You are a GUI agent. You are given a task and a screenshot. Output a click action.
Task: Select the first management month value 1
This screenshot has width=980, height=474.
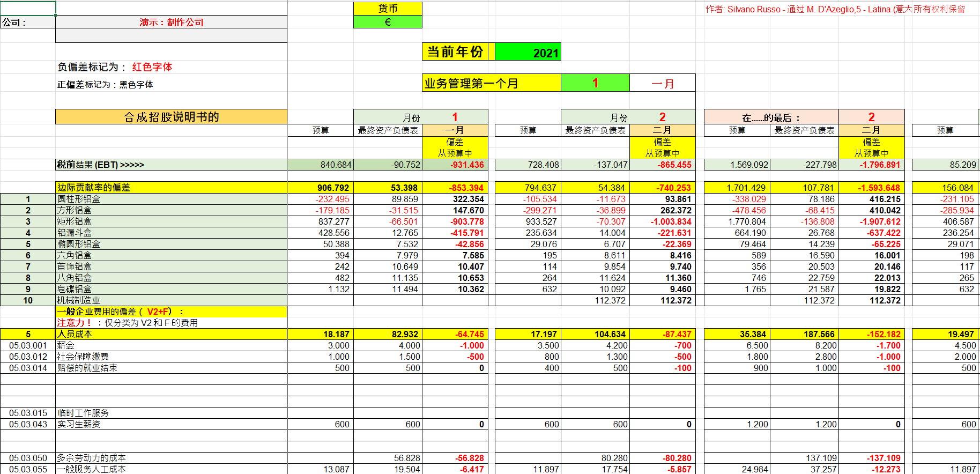click(595, 83)
